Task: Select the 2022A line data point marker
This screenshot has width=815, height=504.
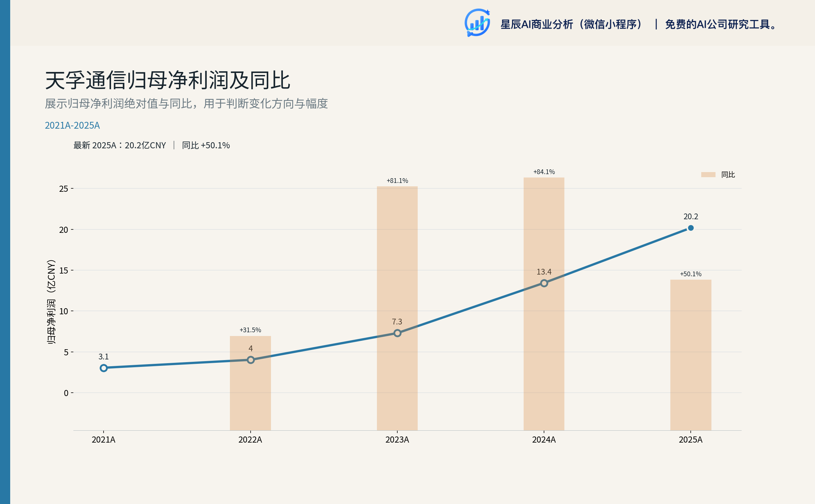Action: pyautogui.click(x=251, y=360)
